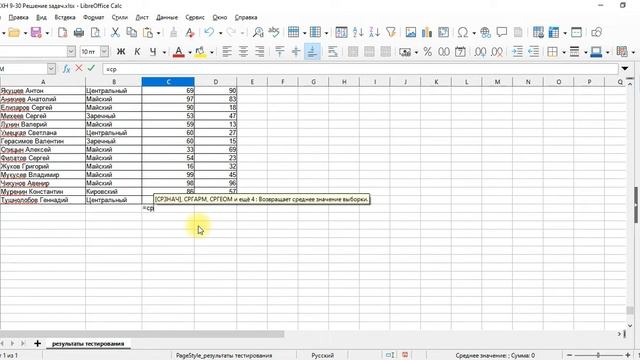Open paste options dropdown arrow

pyautogui.click(x=158, y=33)
